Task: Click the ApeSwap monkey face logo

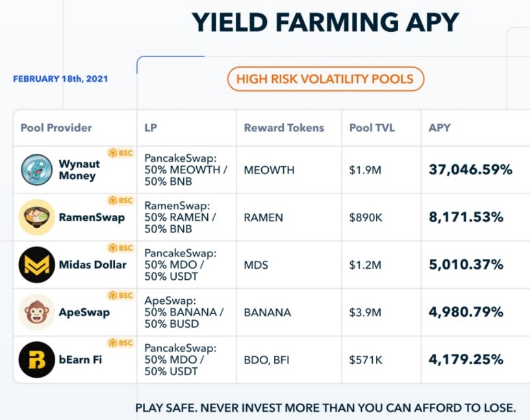Action: pos(36,312)
